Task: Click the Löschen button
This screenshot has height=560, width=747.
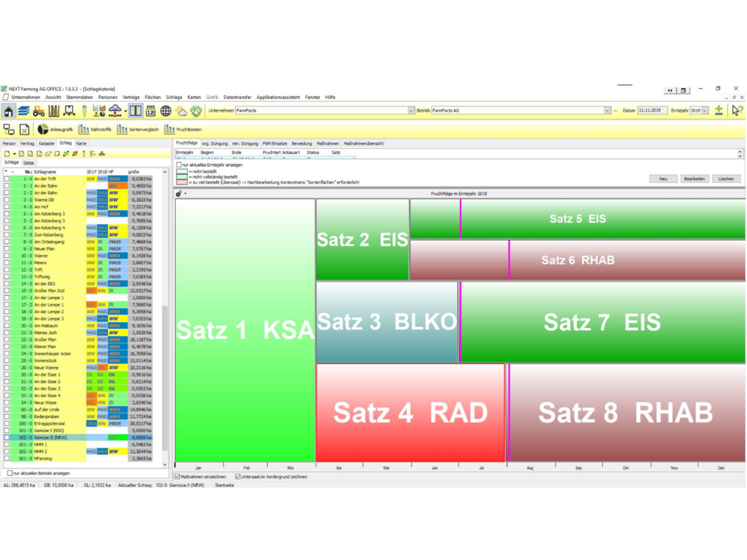Action: pos(726,179)
